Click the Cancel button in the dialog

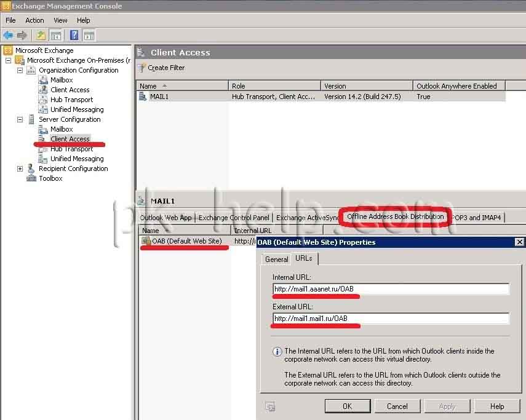(397, 406)
